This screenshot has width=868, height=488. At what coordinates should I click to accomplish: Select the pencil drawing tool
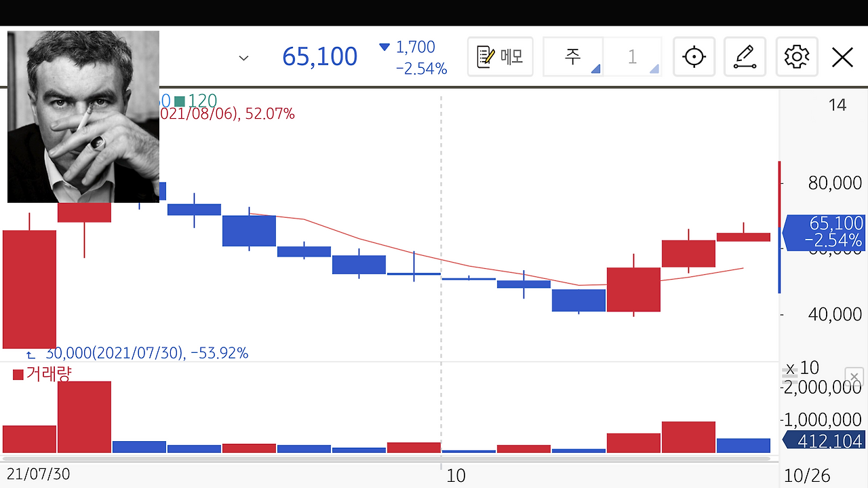click(745, 56)
